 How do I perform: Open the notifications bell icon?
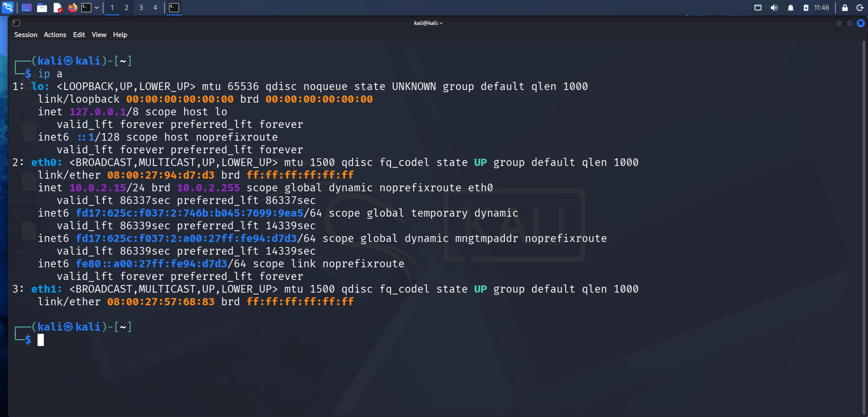[x=791, y=8]
